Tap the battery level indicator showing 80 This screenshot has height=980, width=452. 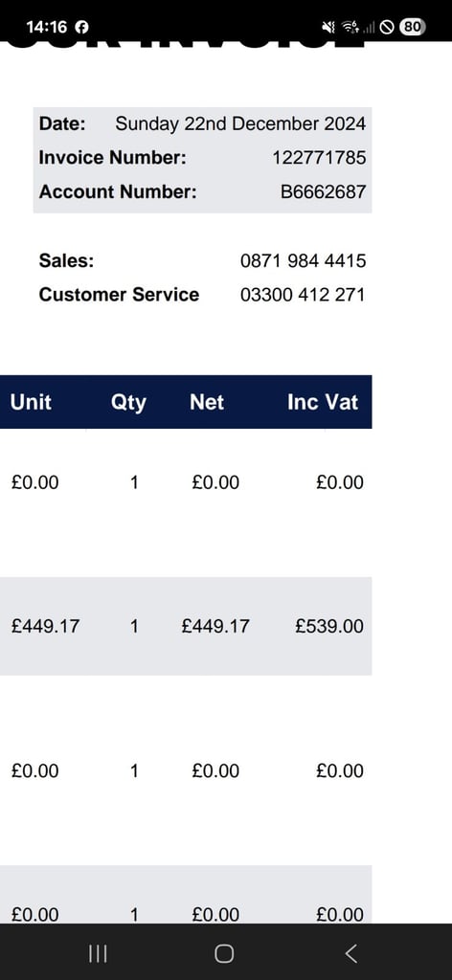pyautogui.click(x=412, y=27)
